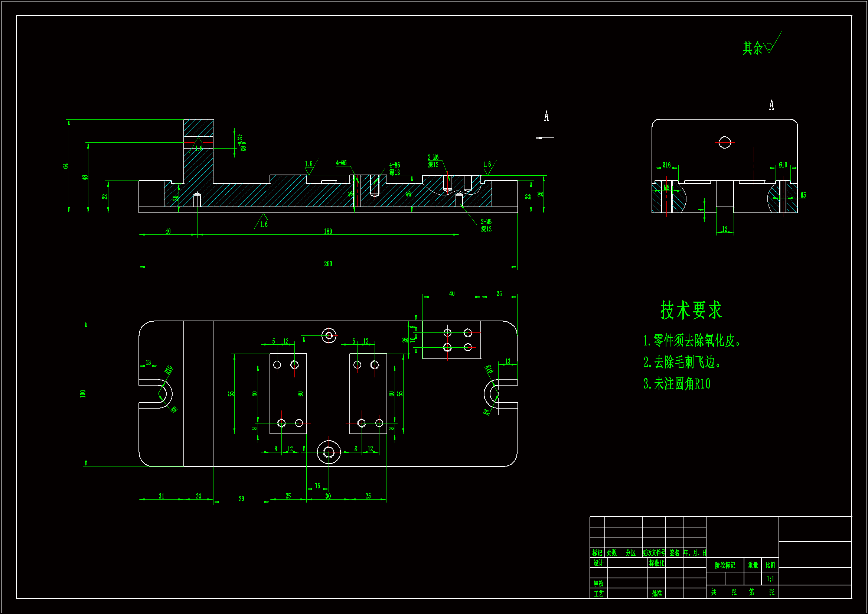Click the 100 width dimension on plan view
The height and width of the screenshot is (614, 868).
pos(83,393)
